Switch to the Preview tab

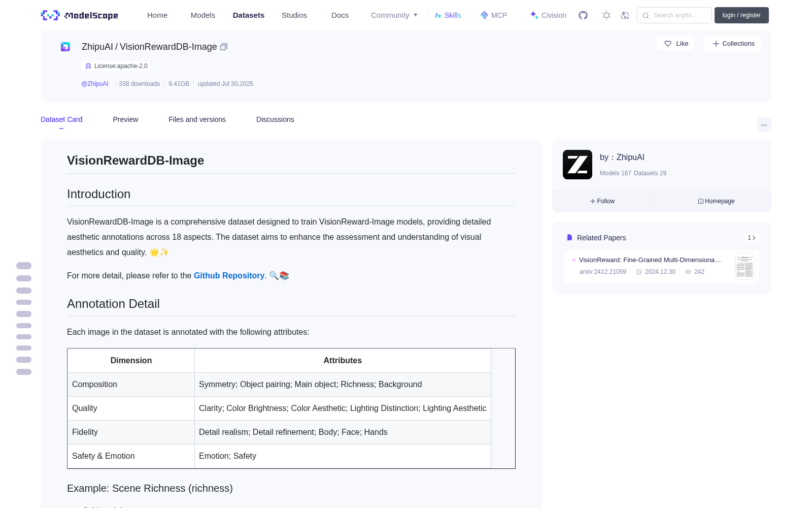125,119
